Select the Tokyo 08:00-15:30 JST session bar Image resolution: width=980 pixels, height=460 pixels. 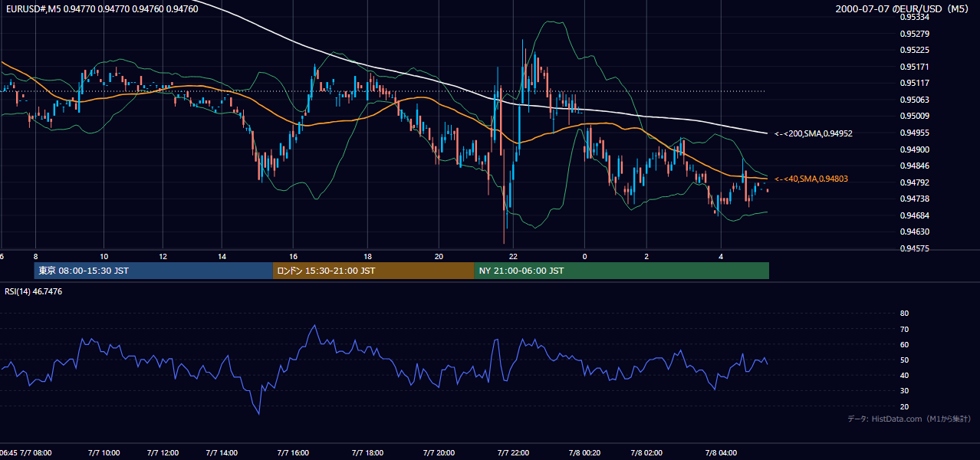pos(153,271)
